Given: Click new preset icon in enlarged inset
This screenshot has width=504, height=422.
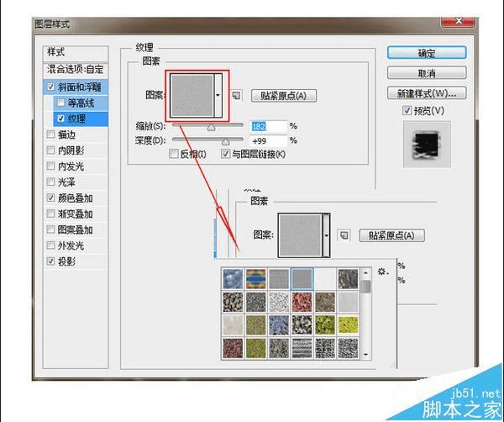Looking at the screenshot, I should [x=344, y=235].
